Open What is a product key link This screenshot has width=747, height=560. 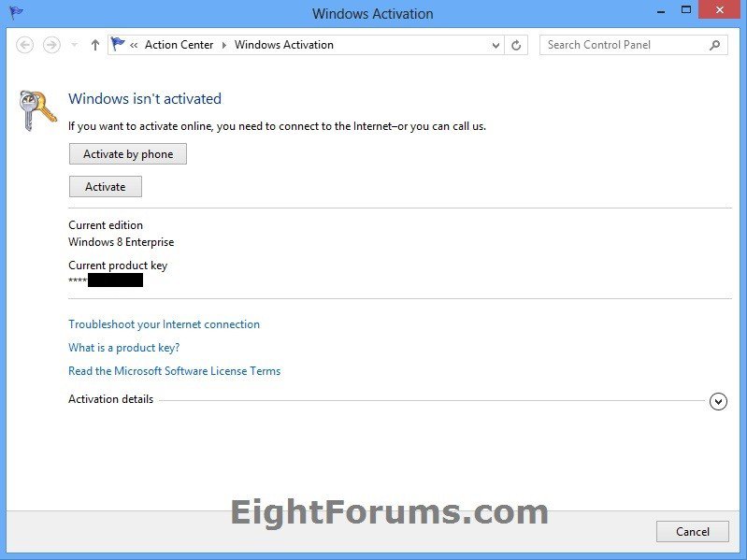tap(123, 348)
